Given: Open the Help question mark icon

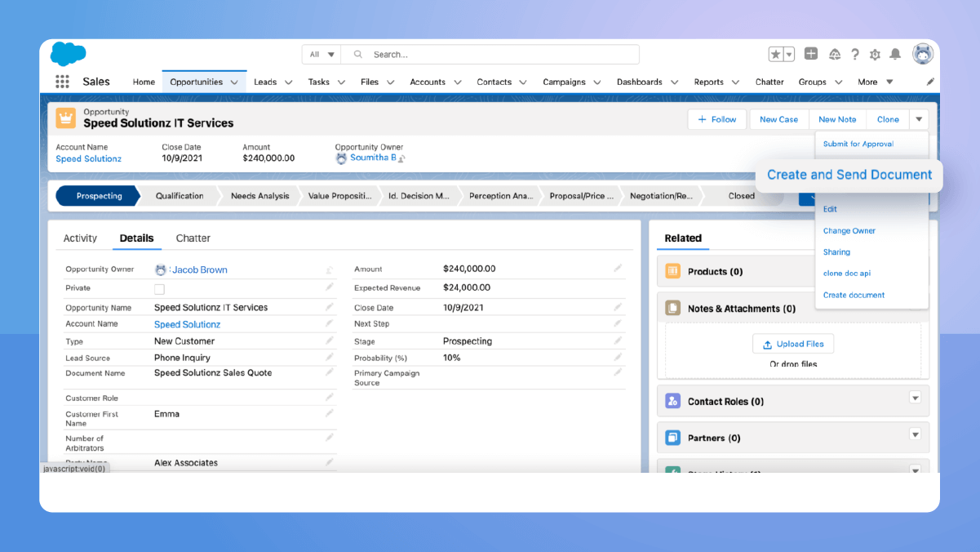Looking at the screenshot, I should coord(855,55).
